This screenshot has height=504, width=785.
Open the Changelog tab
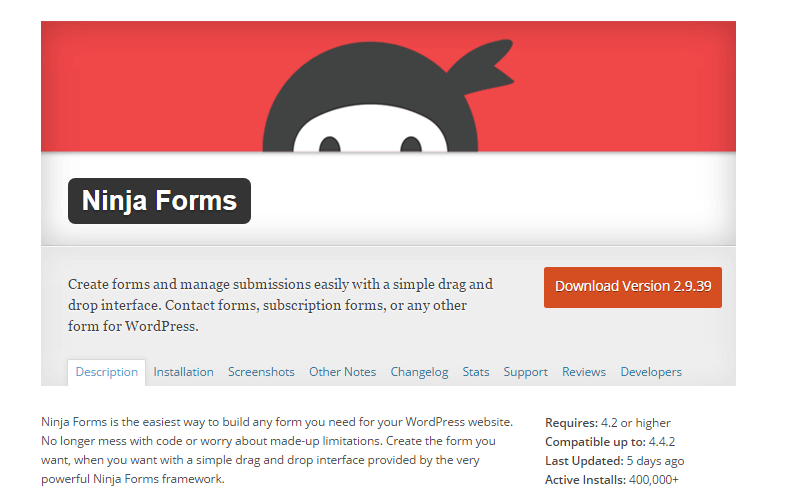420,372
